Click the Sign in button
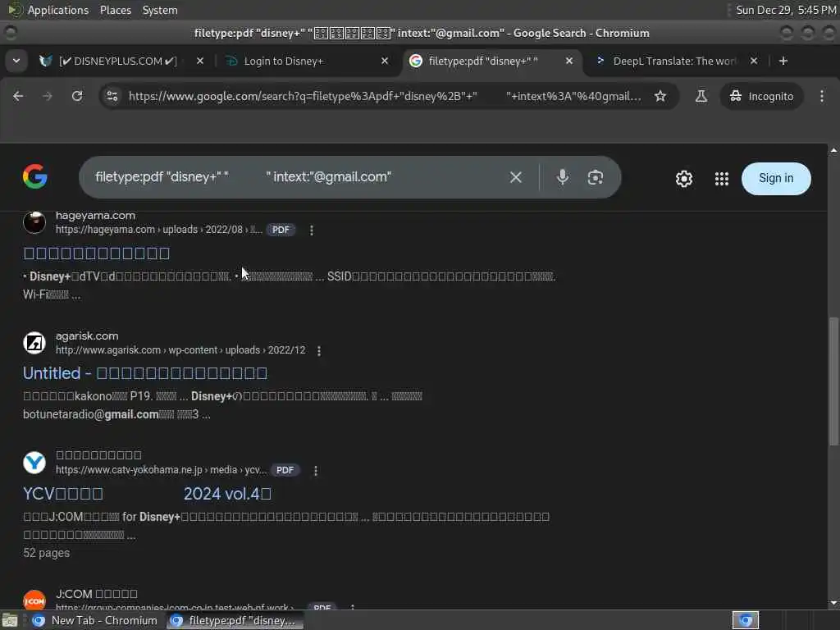Viewport: 840px width, 630px height. click(776, 178)
